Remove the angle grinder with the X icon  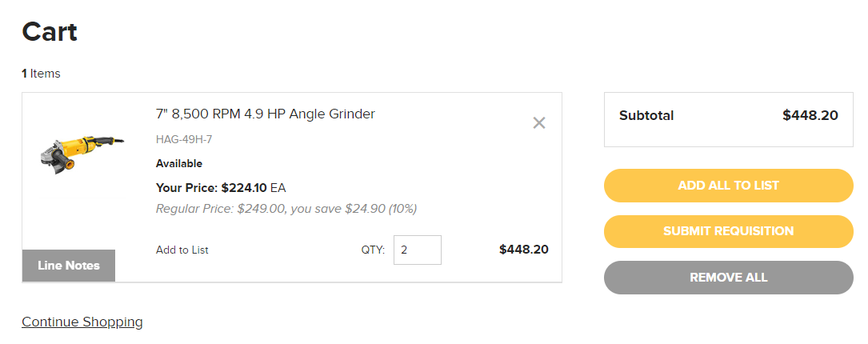tap(538, 123)
